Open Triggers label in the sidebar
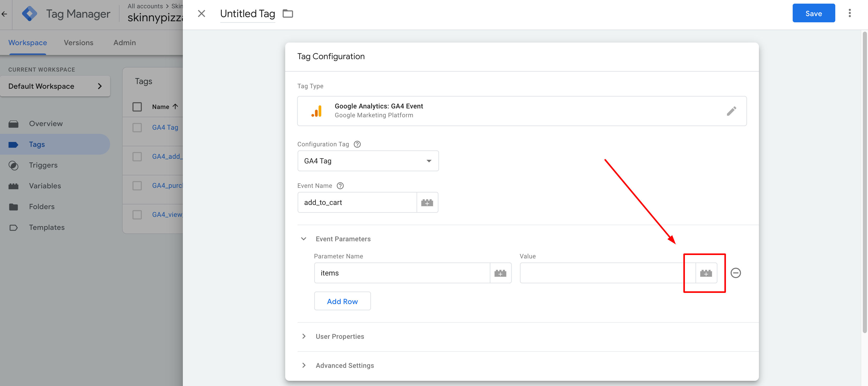The width and height of the screenshot is (868, 386). point(43,165)
